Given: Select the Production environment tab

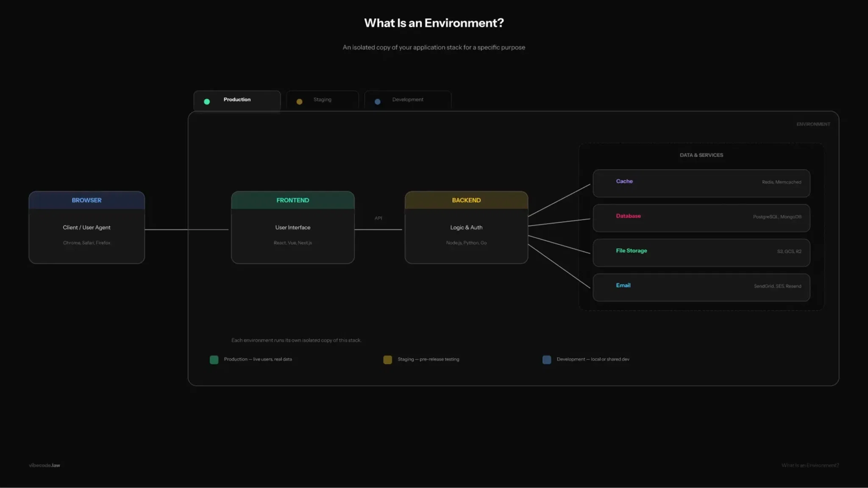Looking at the screenshot, I should click(237, 100).
